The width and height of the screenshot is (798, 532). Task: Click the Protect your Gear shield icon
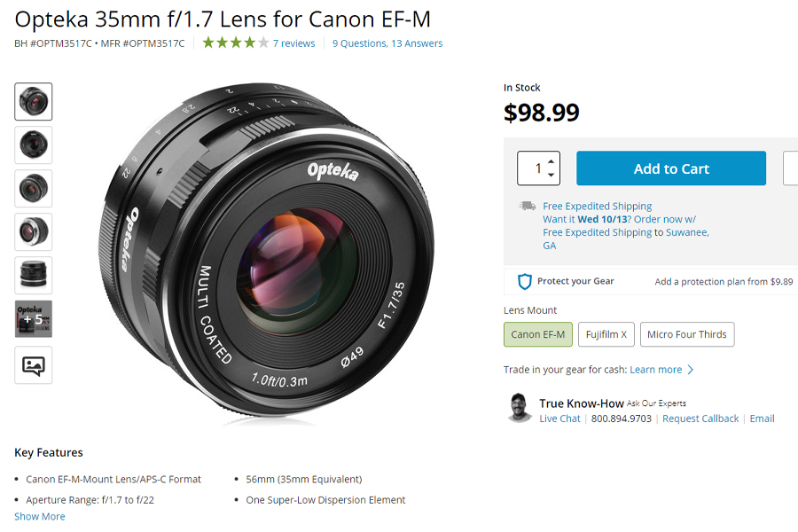click(525, 281)
